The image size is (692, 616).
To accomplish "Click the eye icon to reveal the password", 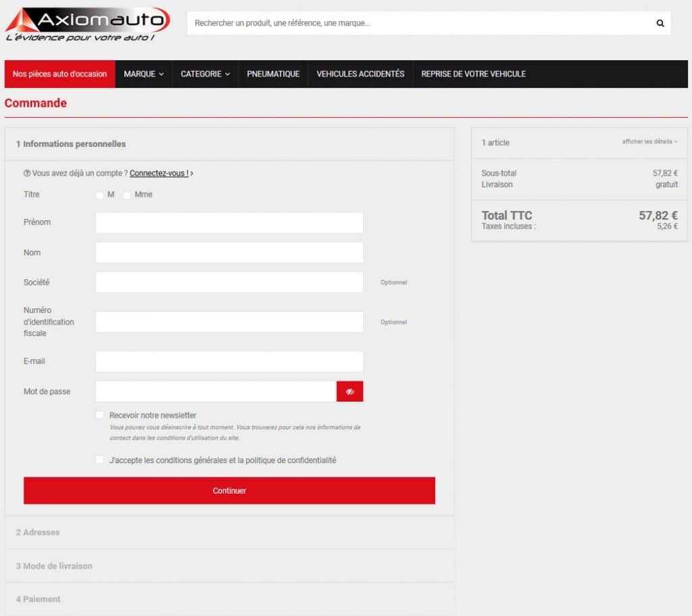I will 349,391.
